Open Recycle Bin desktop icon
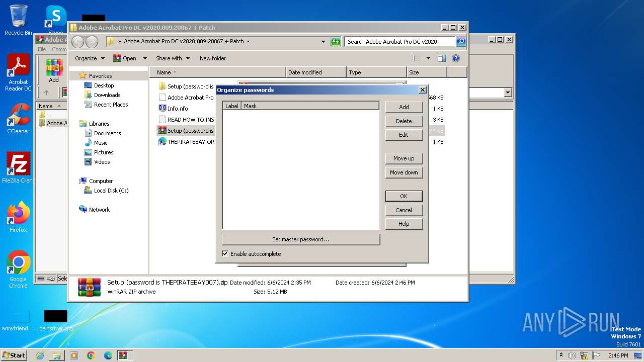 18,20
